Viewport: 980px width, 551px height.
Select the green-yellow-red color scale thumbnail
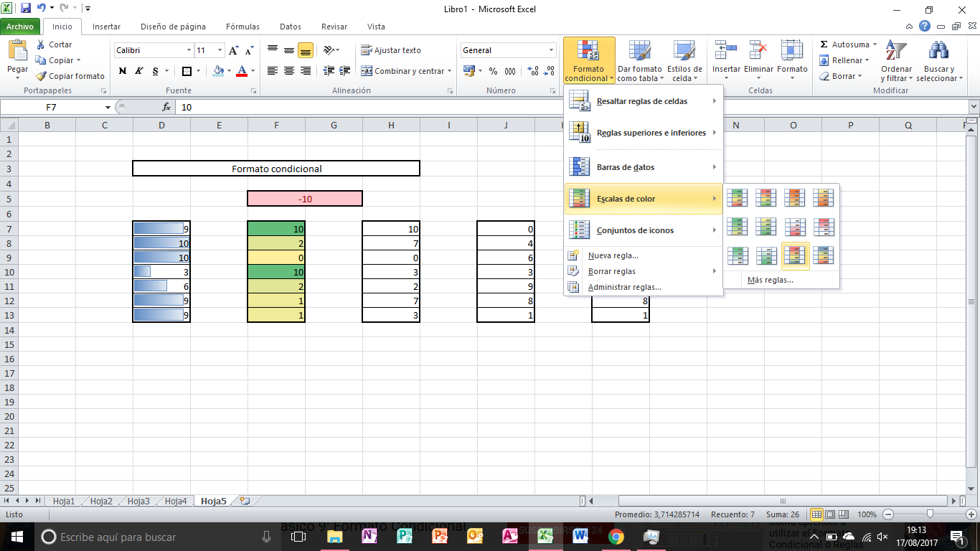pos(737,197)
